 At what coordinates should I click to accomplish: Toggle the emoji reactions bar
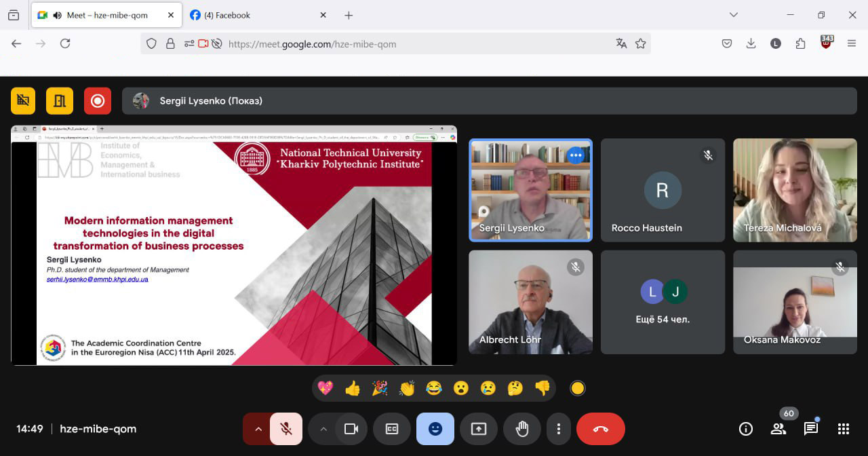pos(435,429)
